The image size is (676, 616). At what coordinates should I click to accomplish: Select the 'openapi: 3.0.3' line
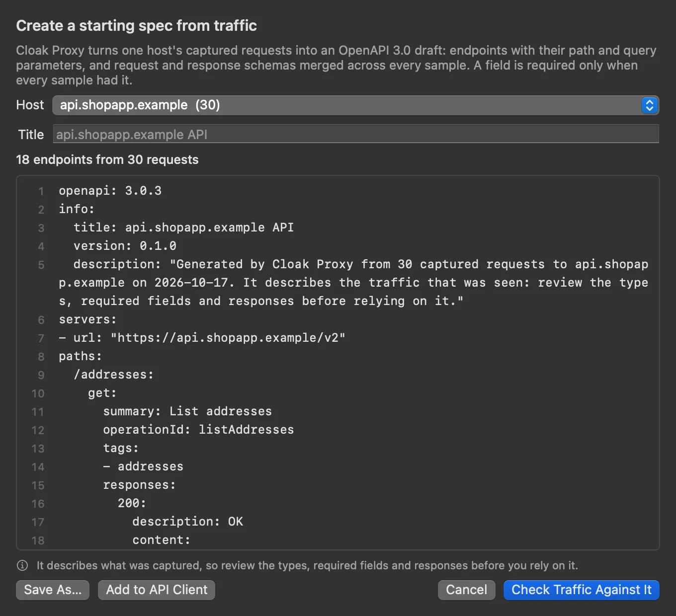(x=110, y=191)
